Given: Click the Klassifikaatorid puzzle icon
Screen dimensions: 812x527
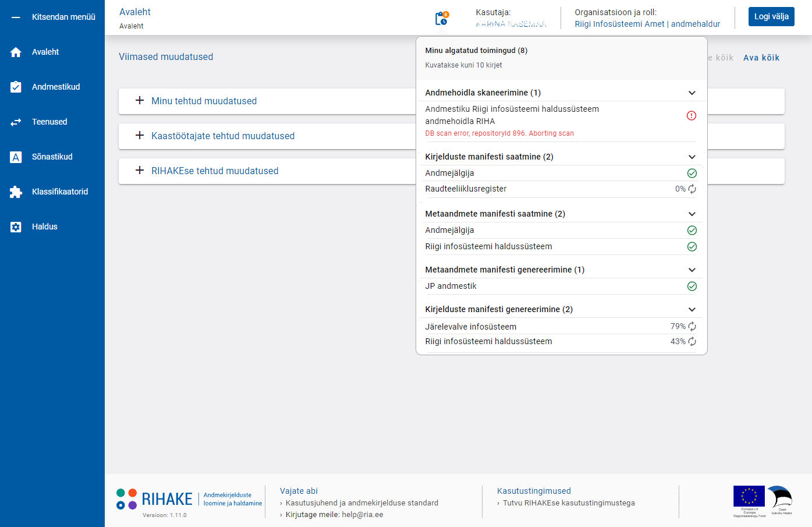Looking at the screenshot, I should point(16,192).
